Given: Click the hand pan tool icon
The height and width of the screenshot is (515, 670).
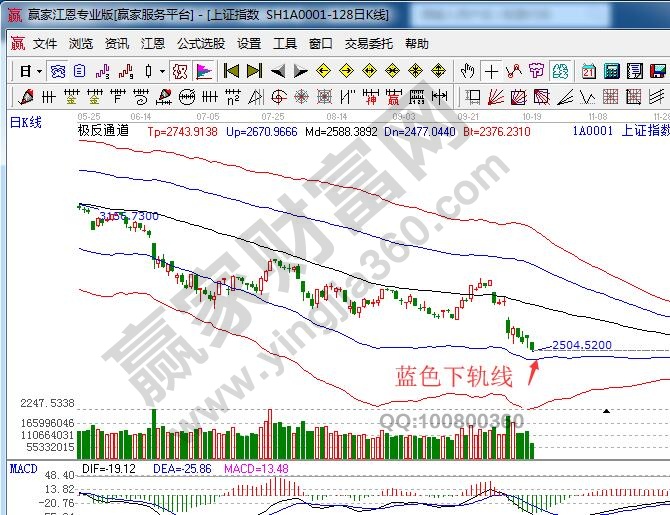Looking at the screenshot, I should 467,71.
